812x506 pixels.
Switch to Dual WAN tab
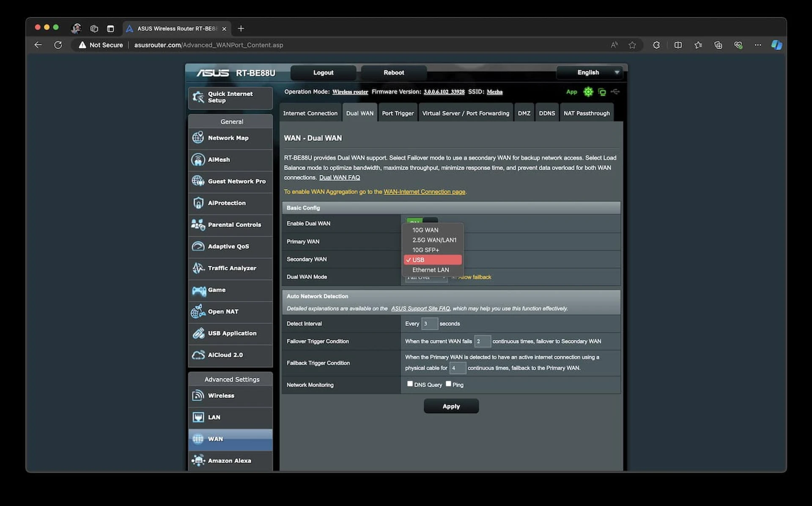tap(359, 113)
